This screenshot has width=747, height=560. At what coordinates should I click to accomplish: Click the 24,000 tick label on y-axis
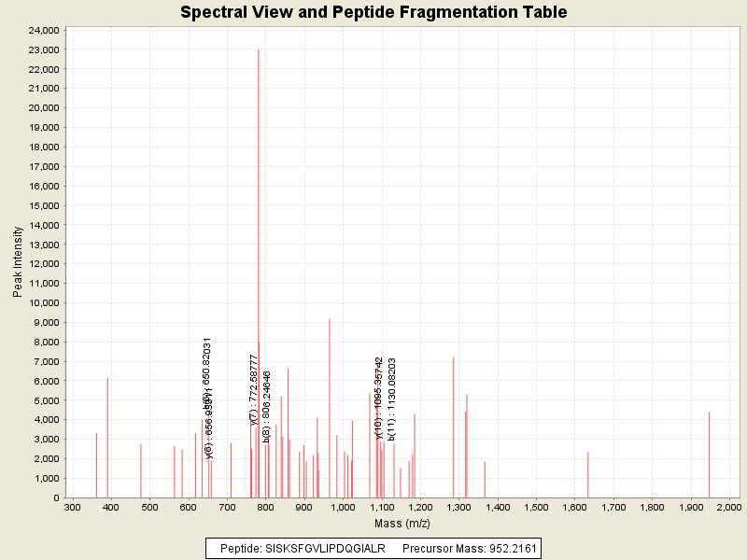[x=42, y=30]
